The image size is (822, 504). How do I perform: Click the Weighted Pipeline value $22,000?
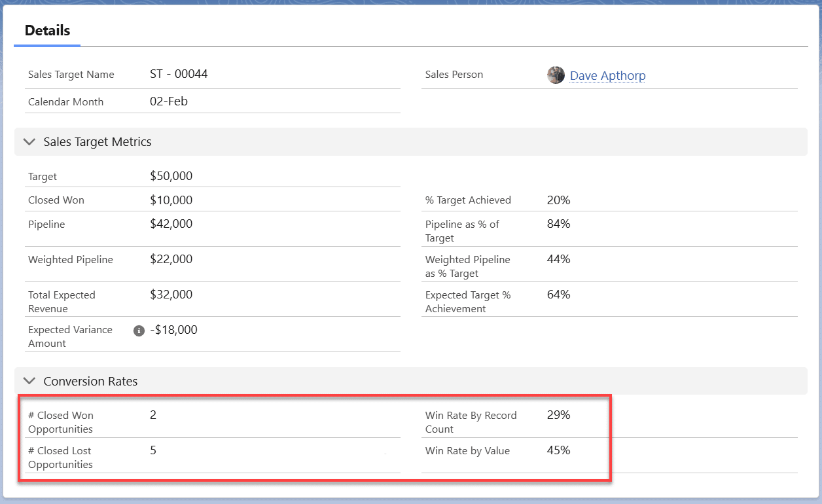[x=171, y=259]
